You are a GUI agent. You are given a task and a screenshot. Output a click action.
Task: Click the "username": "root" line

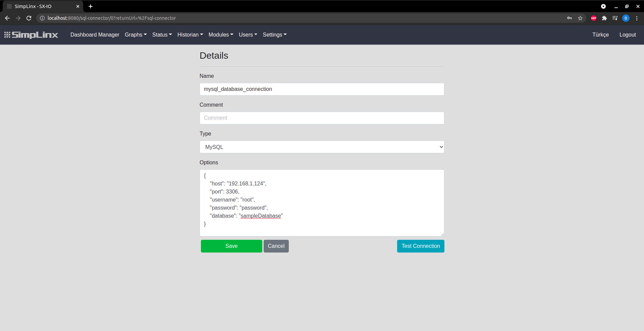(x=232, y=200)
